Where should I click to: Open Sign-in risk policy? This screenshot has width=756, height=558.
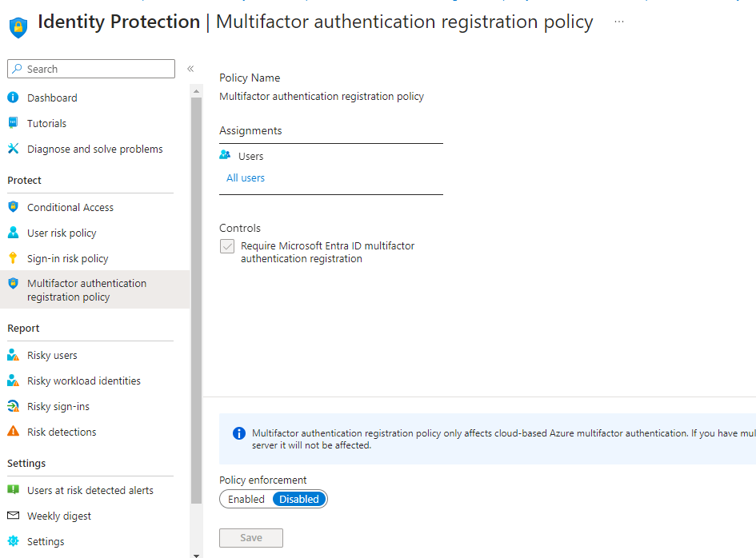(67, 258)
